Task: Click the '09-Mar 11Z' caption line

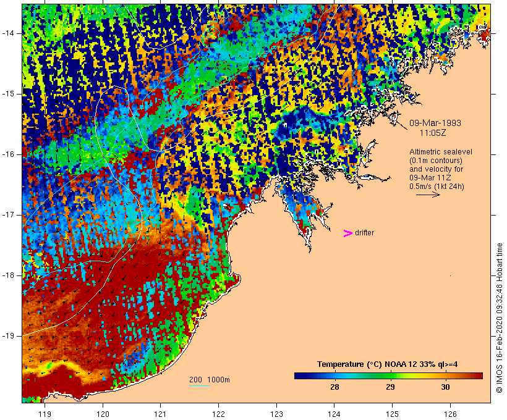Action: click(430, 178)
